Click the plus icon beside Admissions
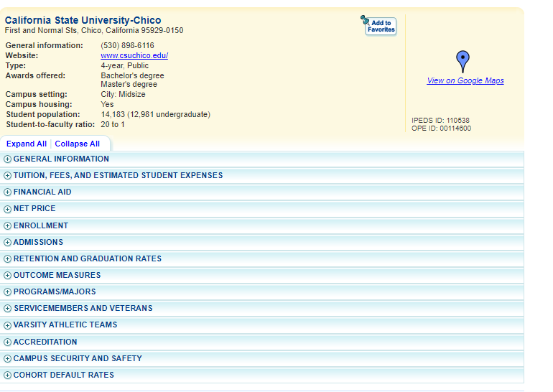The width and height of the screenshot is (553, 392). coord(7,242)
